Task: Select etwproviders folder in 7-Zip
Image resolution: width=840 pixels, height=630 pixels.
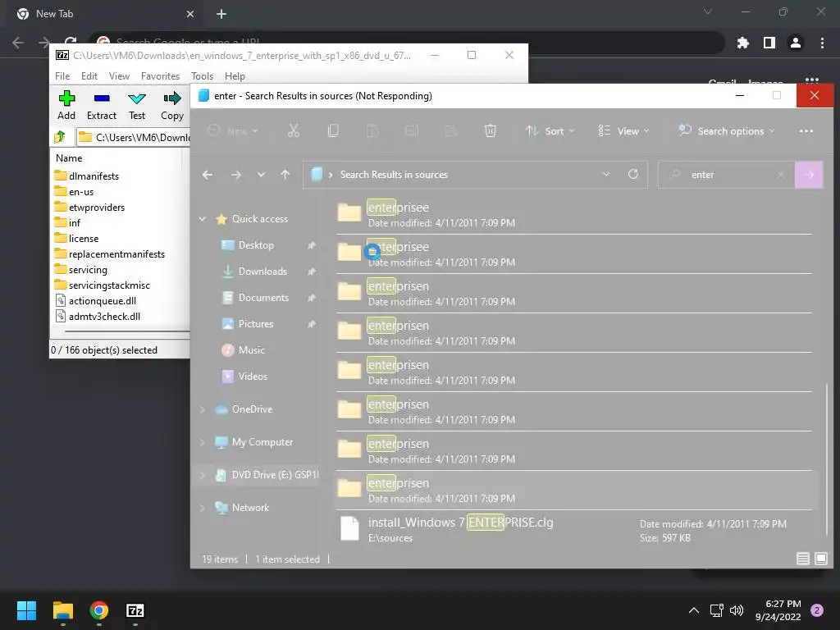Action: (x=90, y=207)
